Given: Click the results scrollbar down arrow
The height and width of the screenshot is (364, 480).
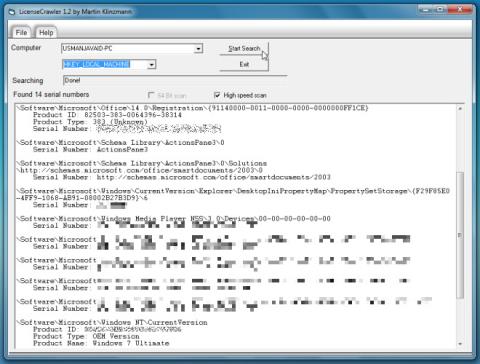Looking at the screenshot, I should coord(460,344).
